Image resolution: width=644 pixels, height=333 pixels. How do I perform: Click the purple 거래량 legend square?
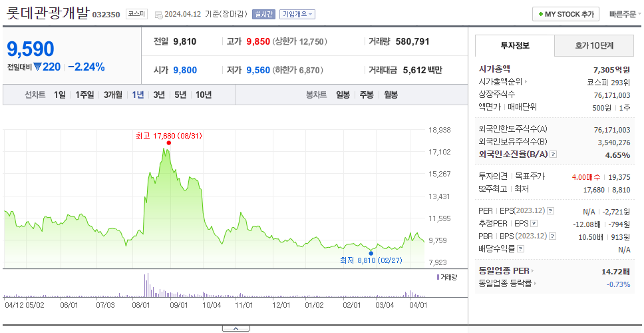coord(438,277)
